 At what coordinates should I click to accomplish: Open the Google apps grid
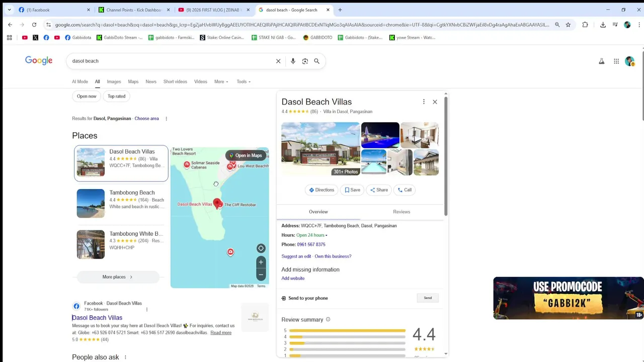point(616,61)
